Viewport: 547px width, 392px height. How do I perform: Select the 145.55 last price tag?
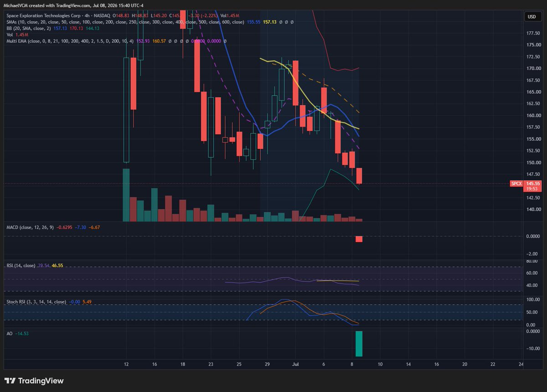tap(532, 183)
